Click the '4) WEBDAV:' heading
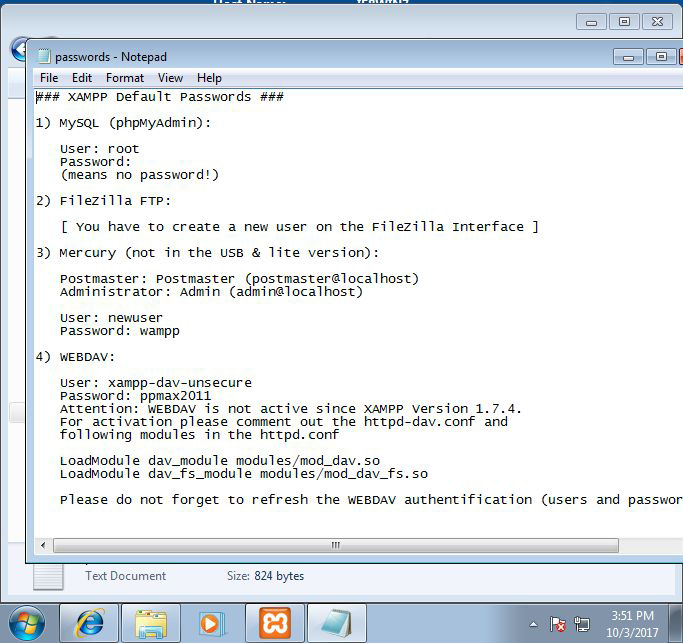Screen dimensions: 683x643 [x=75, y=357]
